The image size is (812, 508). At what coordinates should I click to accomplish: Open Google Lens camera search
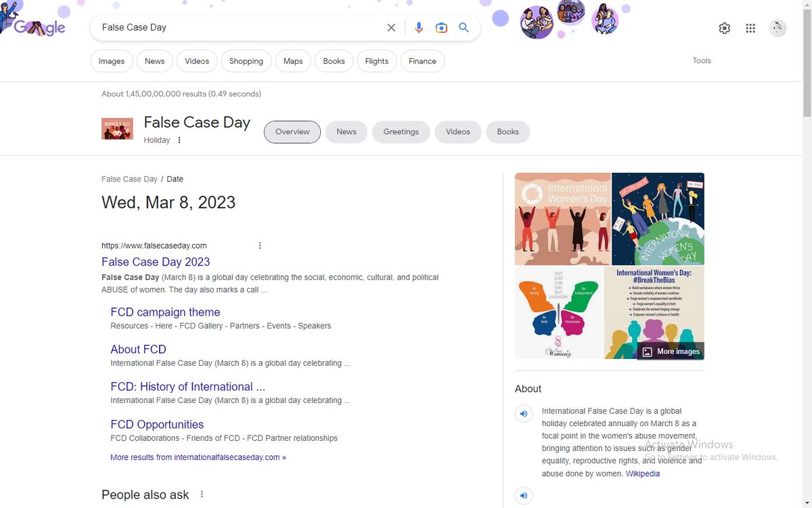pyautogui.click(x=441, y=28)
